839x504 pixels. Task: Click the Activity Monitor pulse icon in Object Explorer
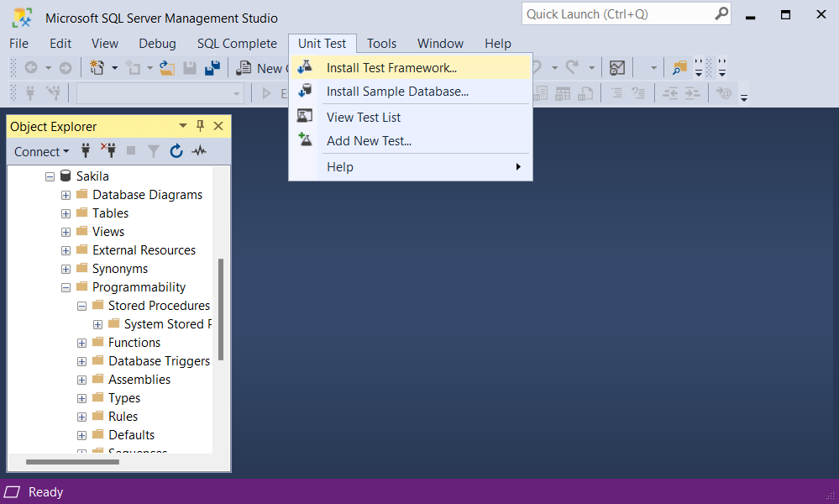tap(199, 151)
